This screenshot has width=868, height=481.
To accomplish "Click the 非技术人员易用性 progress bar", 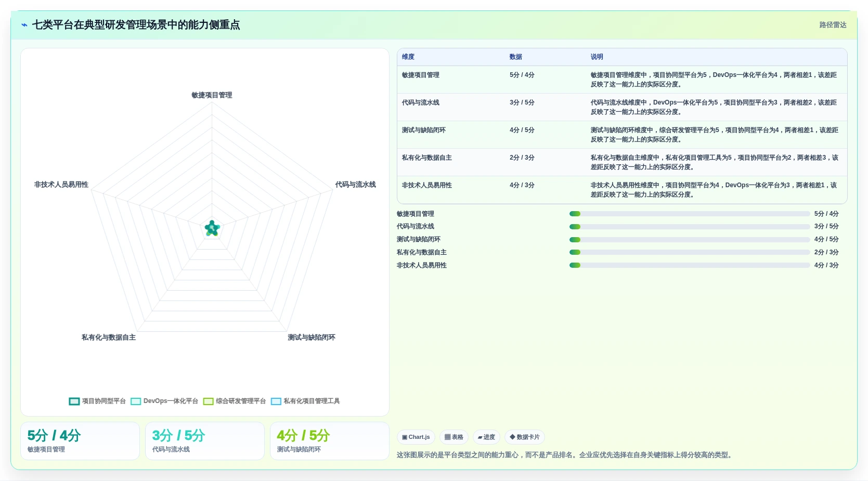I will pos(690,265).
